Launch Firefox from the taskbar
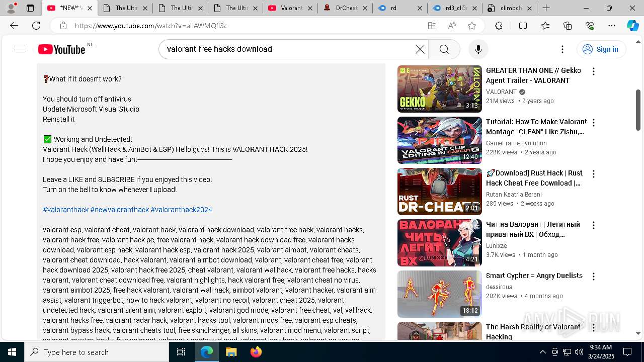This screenshot has height=362, width=644. pos(256,352)
